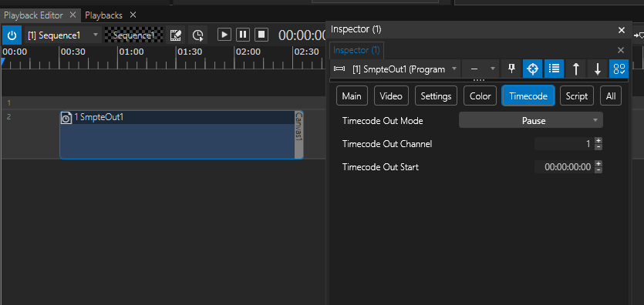Click the Timecode Out Start value field
644x305 pixels.
click(x=564, y=167)
